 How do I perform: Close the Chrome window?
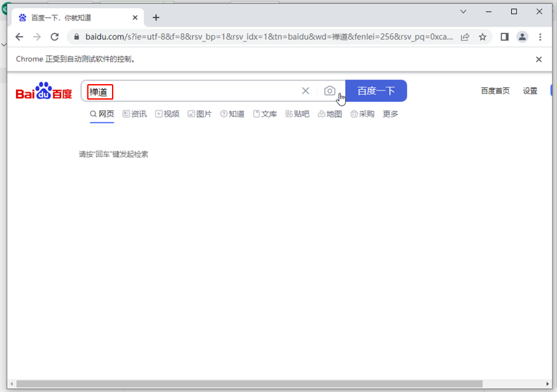(539, 12)
